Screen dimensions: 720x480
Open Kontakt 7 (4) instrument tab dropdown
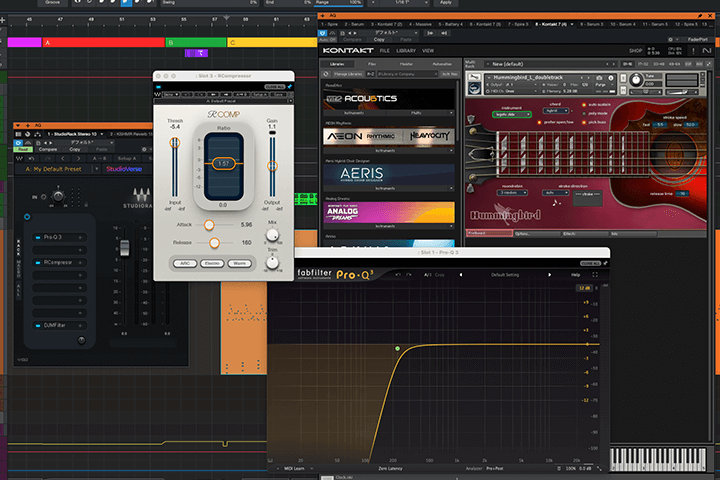pyautogui.click(x=572, y=24)
